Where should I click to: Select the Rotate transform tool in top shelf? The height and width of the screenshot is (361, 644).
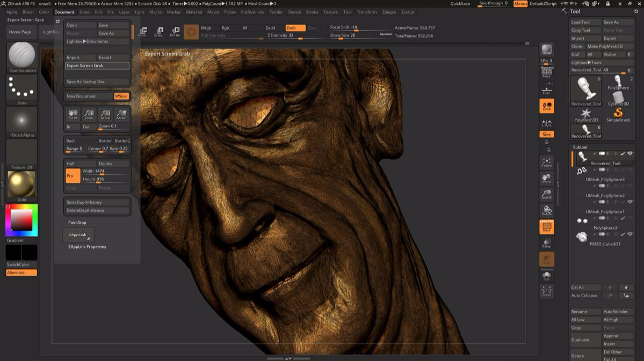[175, 32]
